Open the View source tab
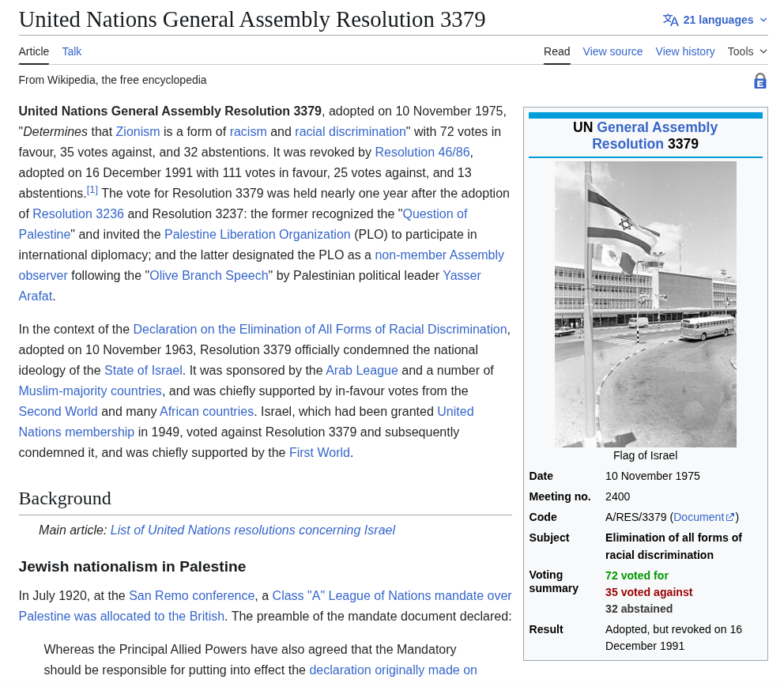Viewport: 784px width, 683px height. (x=612, y=51)
